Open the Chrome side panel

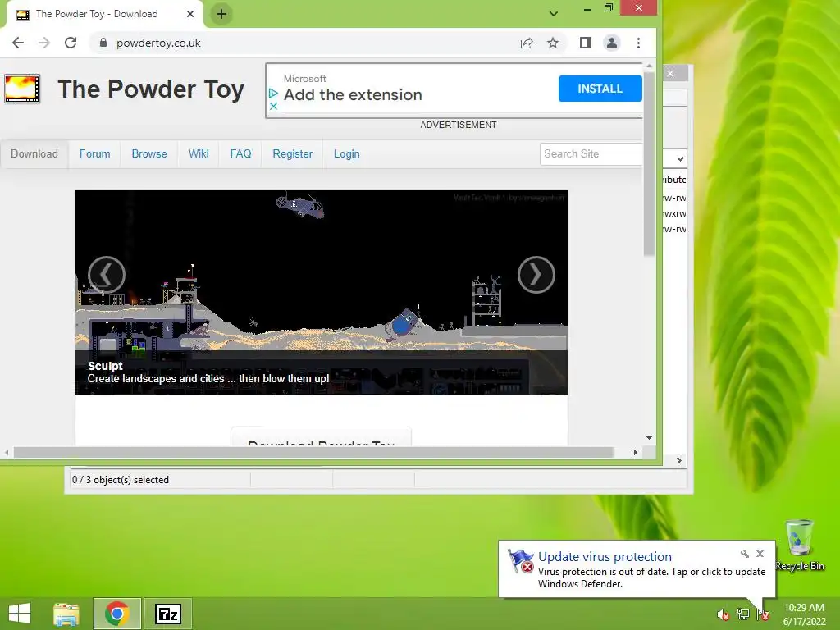tap(586, 43)
